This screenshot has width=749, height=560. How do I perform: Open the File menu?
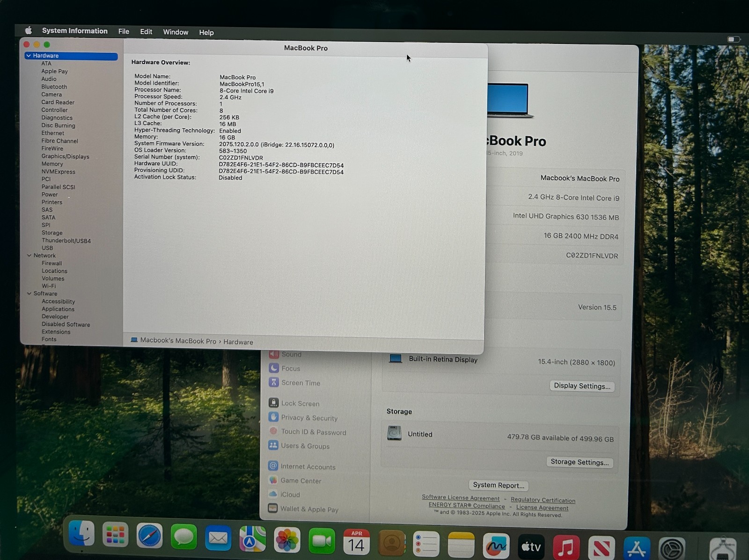[124, 31]
